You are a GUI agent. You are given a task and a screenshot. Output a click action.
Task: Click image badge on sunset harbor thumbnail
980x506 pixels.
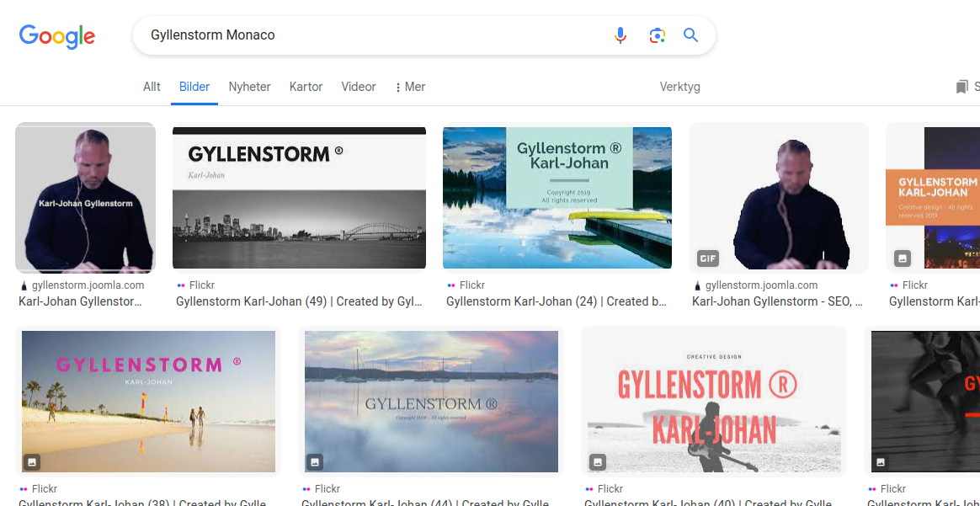315,462
